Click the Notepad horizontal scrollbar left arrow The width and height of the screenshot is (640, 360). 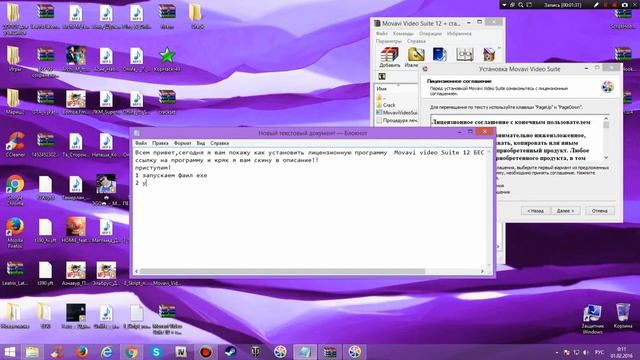pos(137,271)
